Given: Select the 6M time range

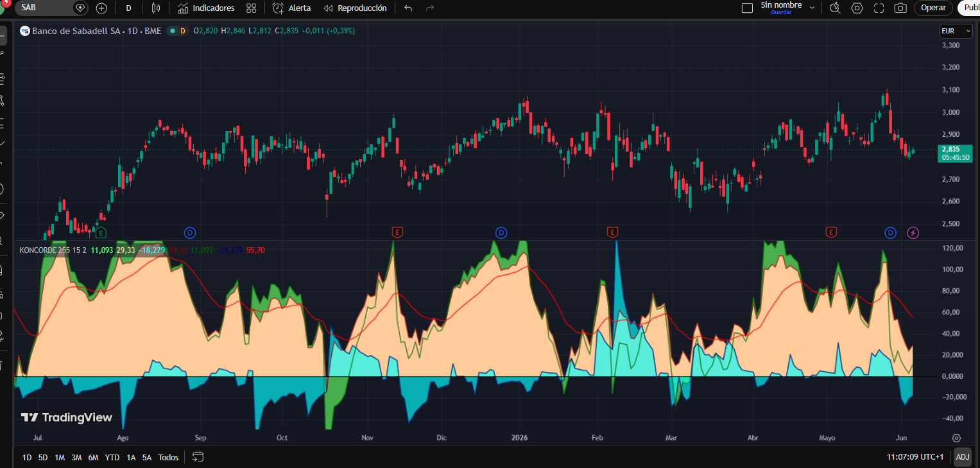Looking at the screenshot, I should [x=93, y=458].
